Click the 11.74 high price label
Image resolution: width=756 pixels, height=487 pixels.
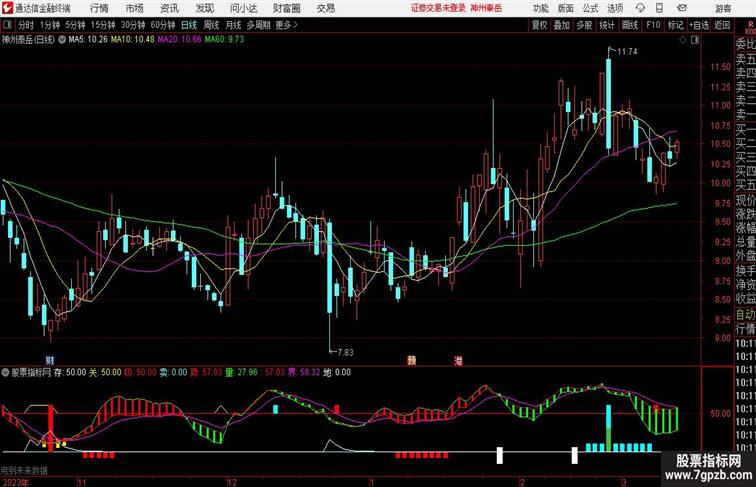pyautogui.click(x=627, y=52)
